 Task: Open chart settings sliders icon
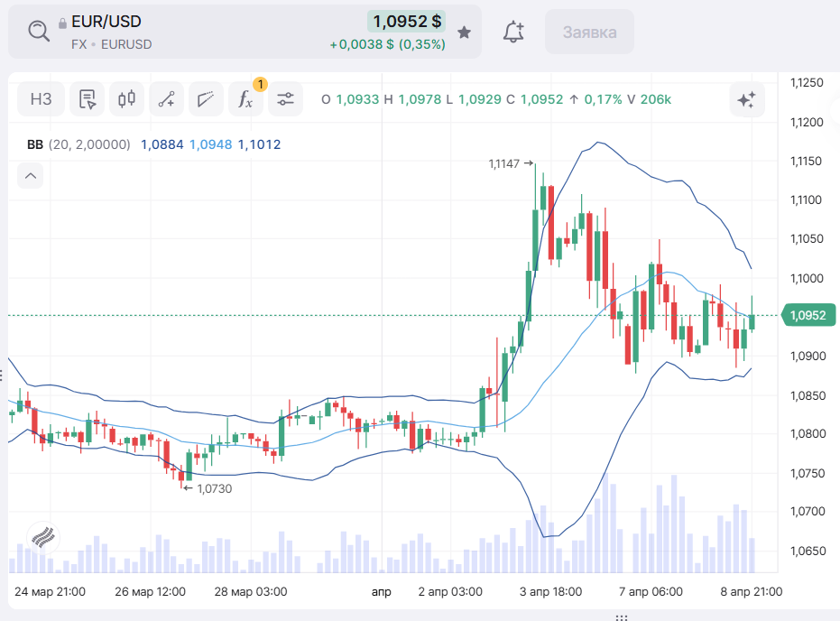286,99
